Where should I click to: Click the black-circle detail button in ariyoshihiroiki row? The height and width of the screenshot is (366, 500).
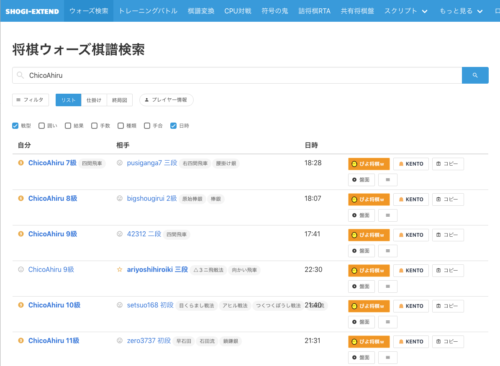[x=361, y=286]
